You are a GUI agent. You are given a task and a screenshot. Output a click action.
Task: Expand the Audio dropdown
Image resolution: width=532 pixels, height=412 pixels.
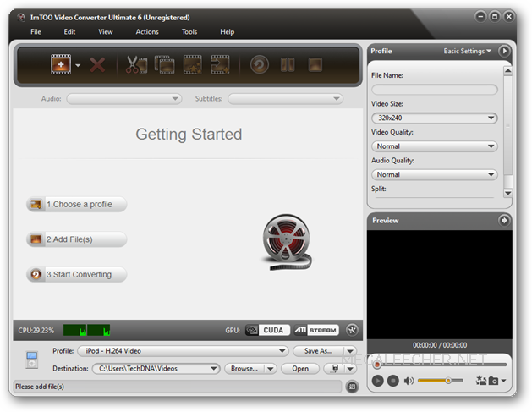pos(124,99)
